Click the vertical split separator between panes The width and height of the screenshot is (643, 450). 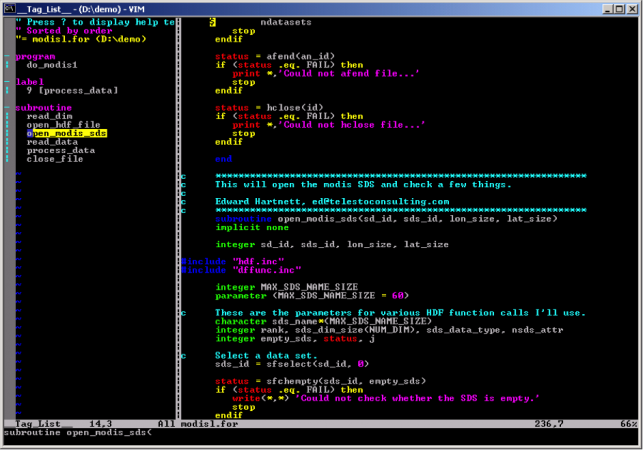[179, 220]
